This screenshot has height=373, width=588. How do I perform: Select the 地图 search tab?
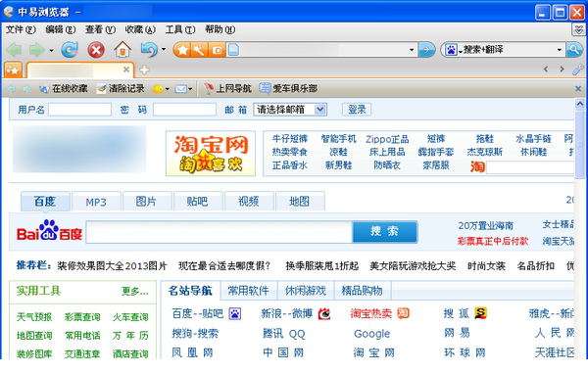coord(300,201)
